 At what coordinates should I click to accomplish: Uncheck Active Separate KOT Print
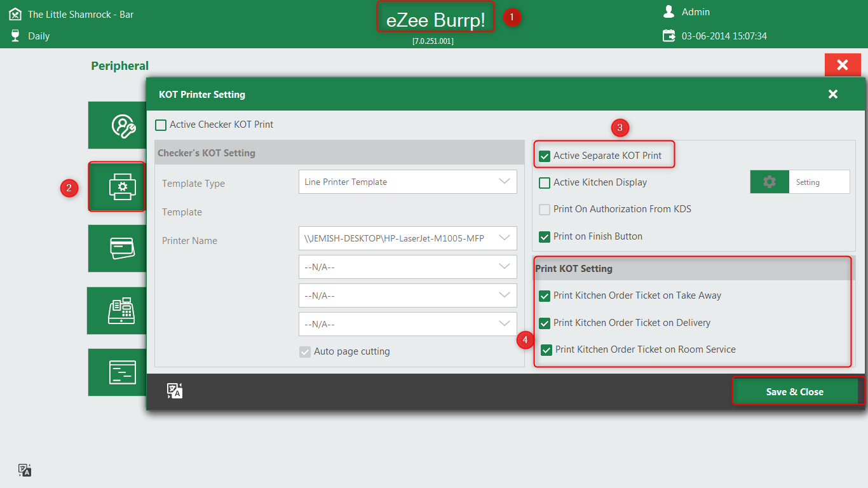click(545, 156)
